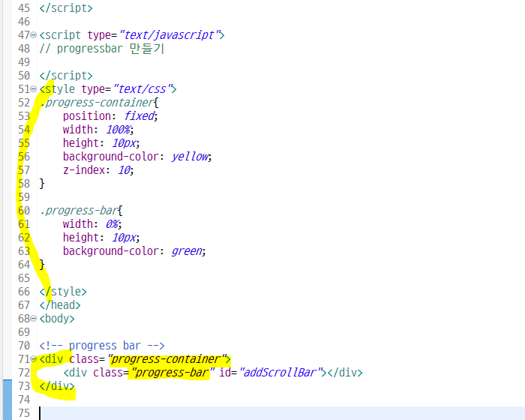Click the 'width: 100%;' declaration on line 54
The image size is (525, 420).
tap(98, 130)
